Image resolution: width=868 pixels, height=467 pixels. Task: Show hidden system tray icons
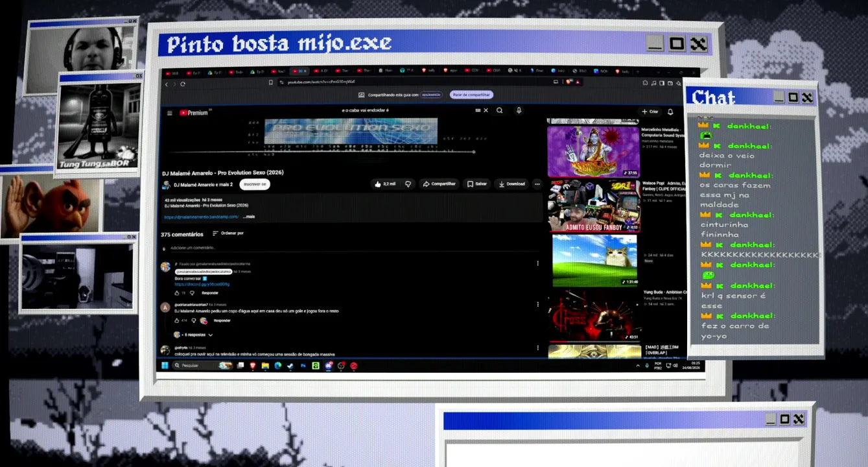638,366
